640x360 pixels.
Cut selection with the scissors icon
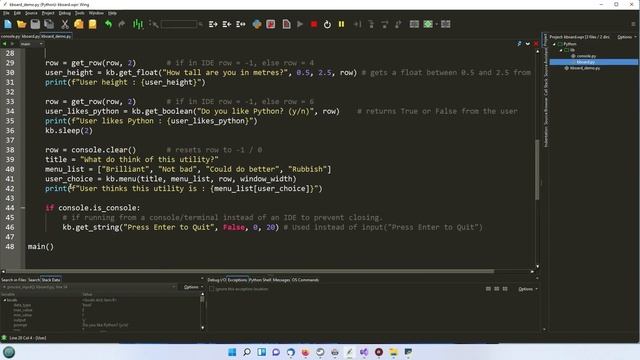[64, 24]
